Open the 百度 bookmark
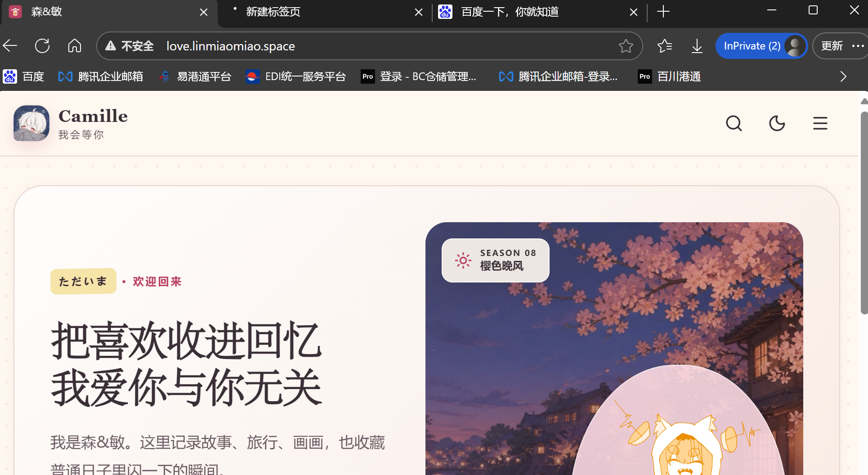The image size is (868, 475). pos(23,76)
